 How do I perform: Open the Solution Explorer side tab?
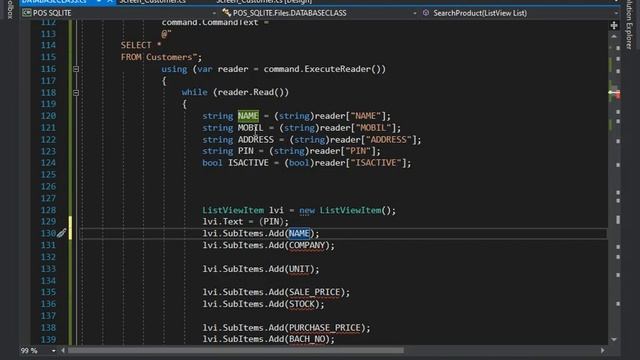(x=629, y=25)
